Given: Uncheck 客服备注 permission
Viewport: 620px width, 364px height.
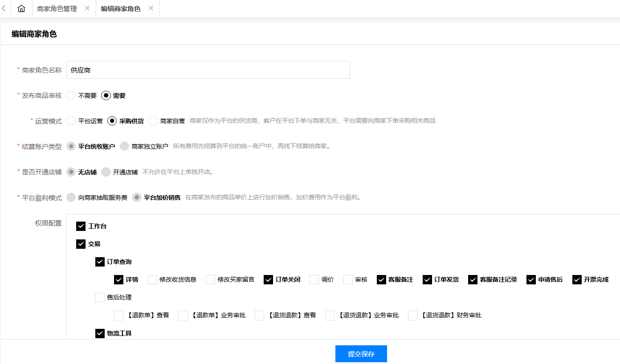Looking at the screenshot, I should click(x=381, y=280).
